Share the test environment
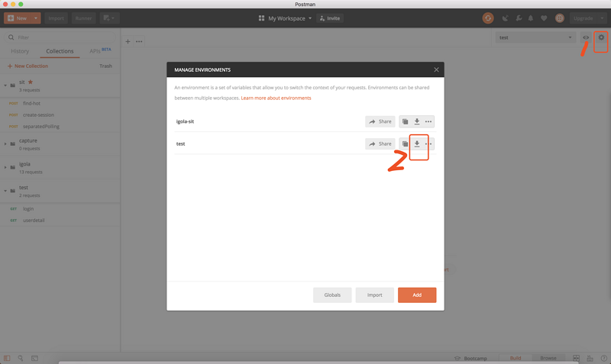The image size is (611, 364). (x=380, y=143)
